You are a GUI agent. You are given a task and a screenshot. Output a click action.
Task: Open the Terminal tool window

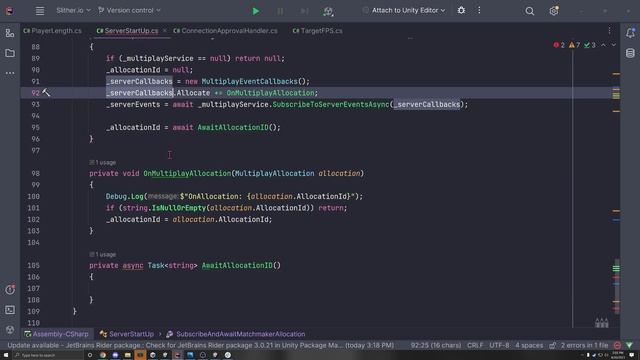10,310
